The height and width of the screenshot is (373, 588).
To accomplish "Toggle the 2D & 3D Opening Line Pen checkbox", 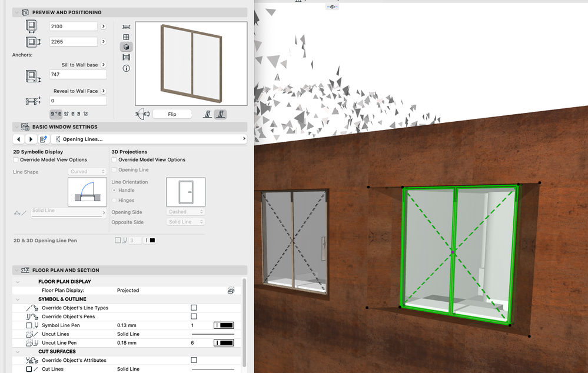I will tap(118, 240).
